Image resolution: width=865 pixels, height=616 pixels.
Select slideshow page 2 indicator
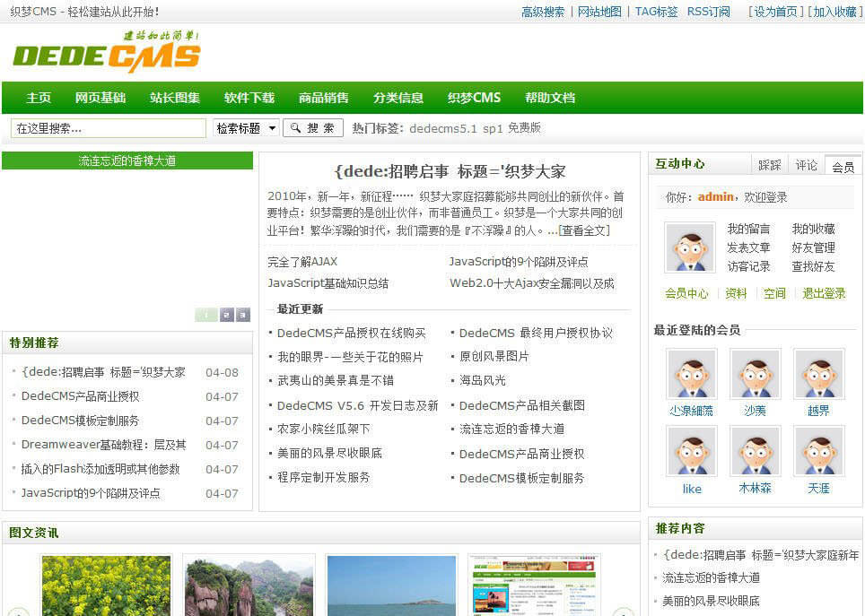click(x=227, y=315)
